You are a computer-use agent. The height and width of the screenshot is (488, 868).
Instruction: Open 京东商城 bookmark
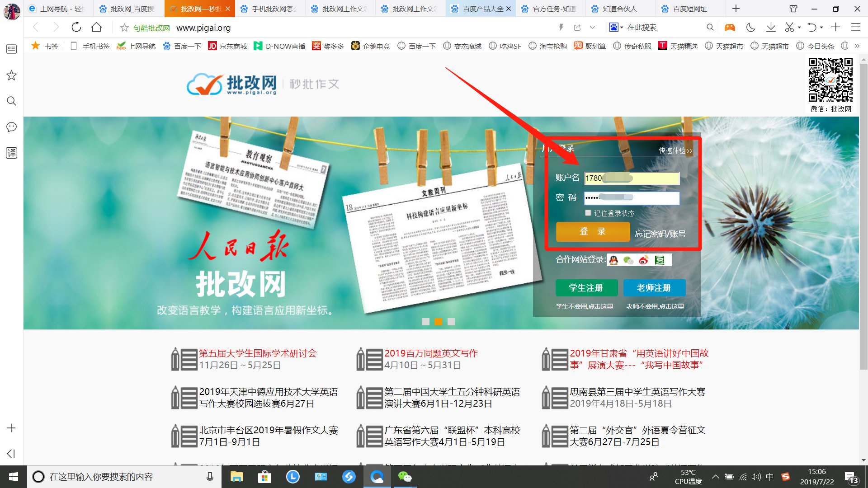(x=228, y=46)
